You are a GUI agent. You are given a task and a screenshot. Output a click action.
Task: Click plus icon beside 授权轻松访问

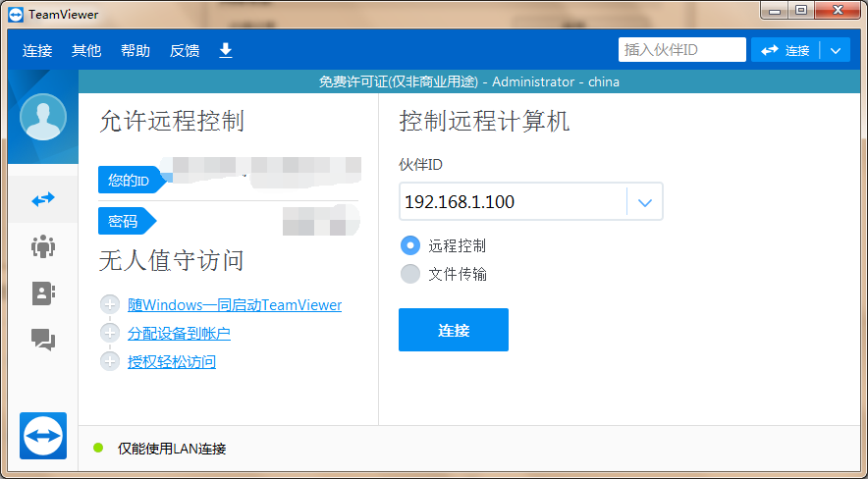110,362
